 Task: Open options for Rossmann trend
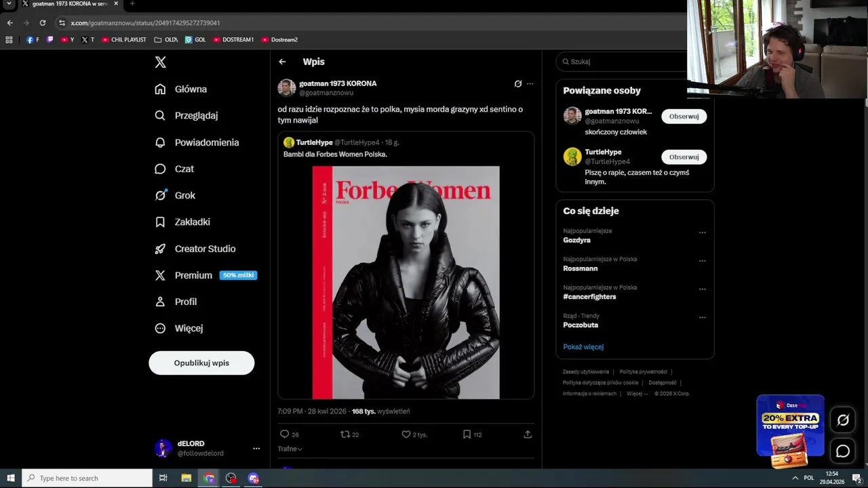pyautogui.click(x=703, y=261)
